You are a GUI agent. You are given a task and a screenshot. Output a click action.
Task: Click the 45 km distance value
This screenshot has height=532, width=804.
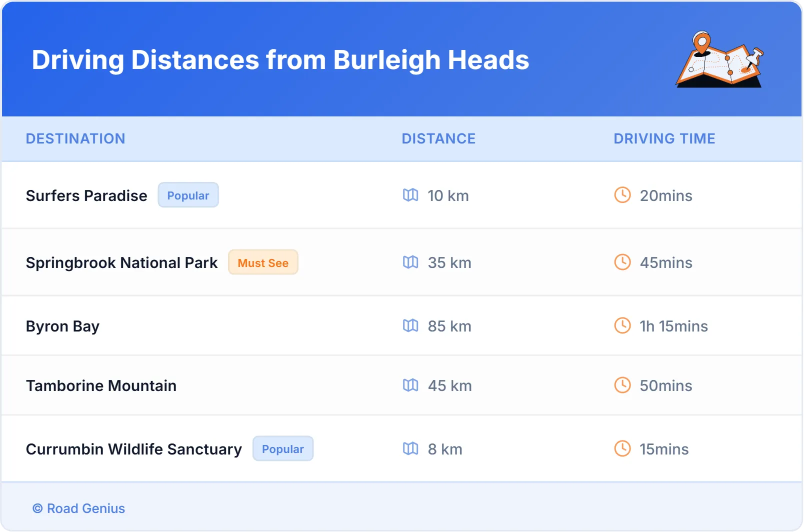[x=449, y=385]
